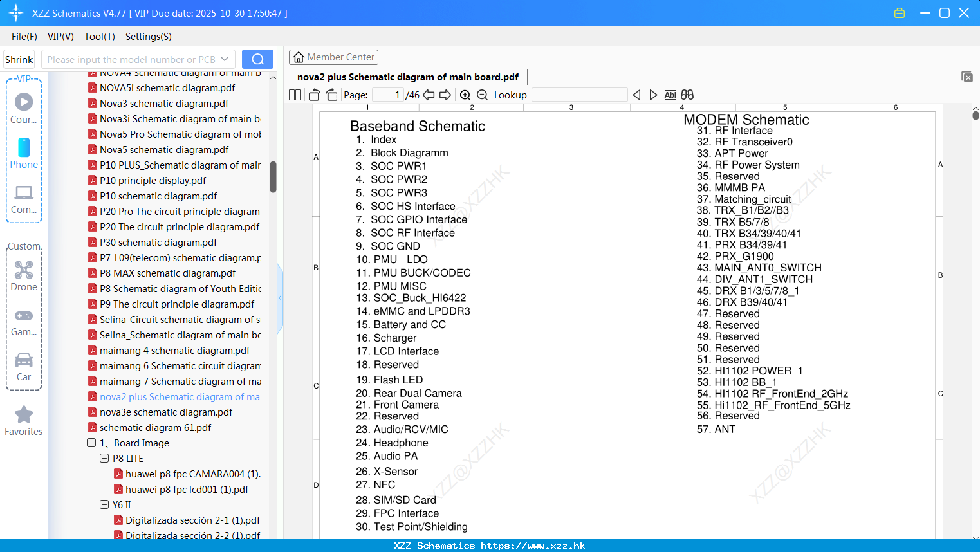
Task: Zoom out of the schematic
Action: tap(482, 95)
